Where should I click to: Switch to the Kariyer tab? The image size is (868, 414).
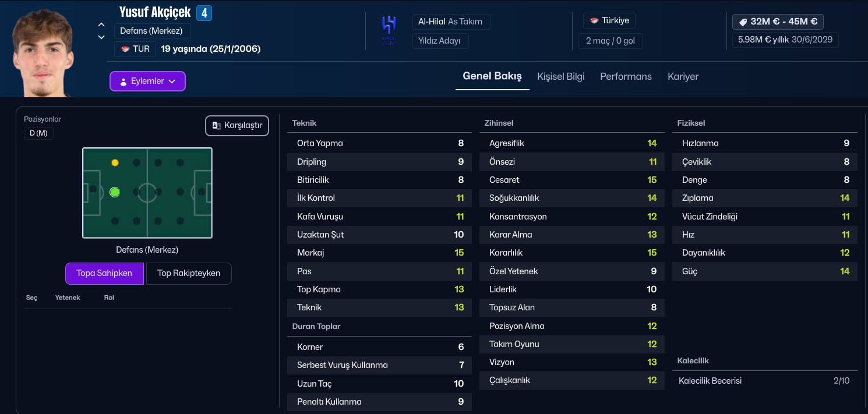(683, 76)
